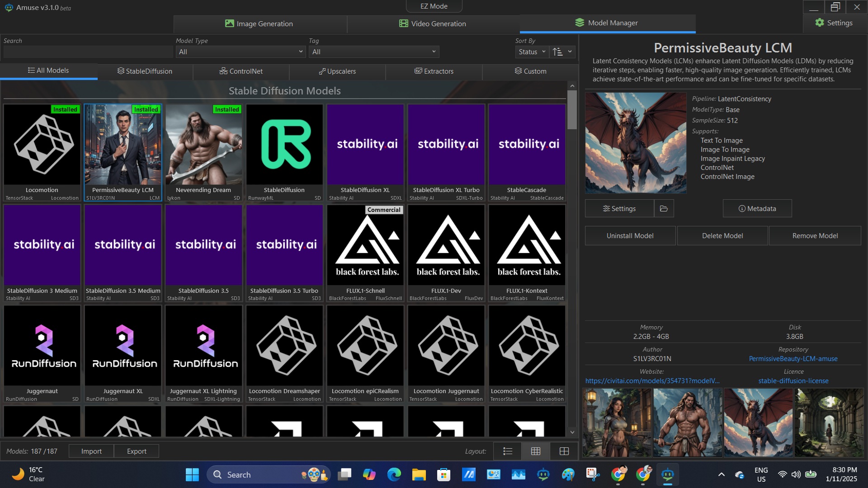The height and width of the screenshot is (488, 868).
Task: Open the model folder icon button
Action: pyautogui.click(x=664, y=209)
